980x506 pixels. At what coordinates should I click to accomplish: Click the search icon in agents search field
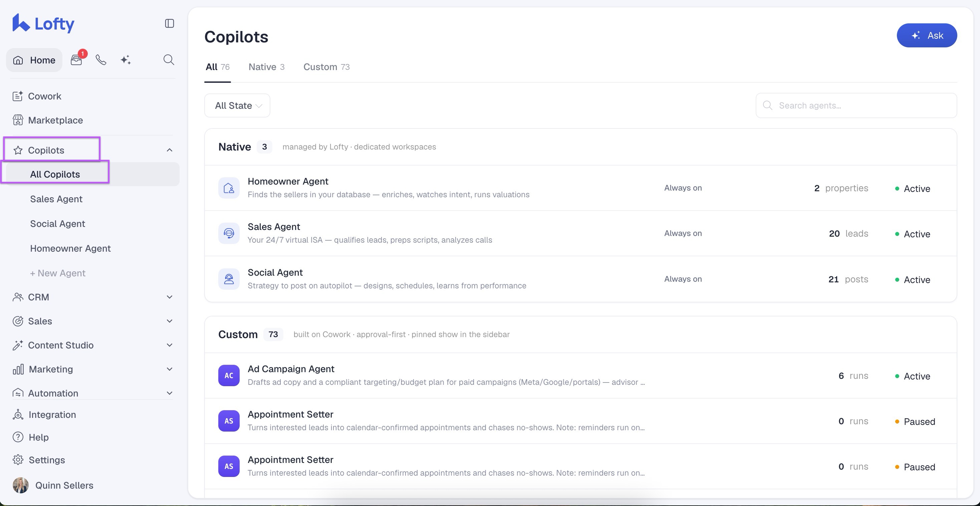coord(768,105)
